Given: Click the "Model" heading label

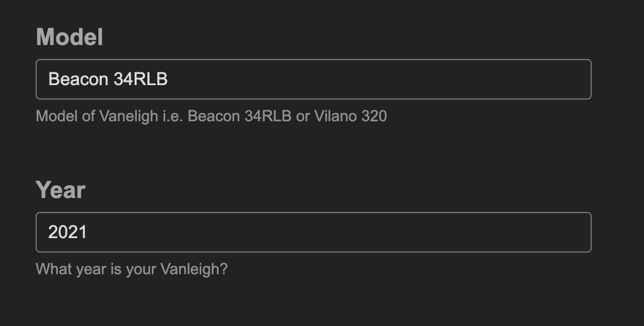Looking at the screenshot, I should click(x=70, y=37).
